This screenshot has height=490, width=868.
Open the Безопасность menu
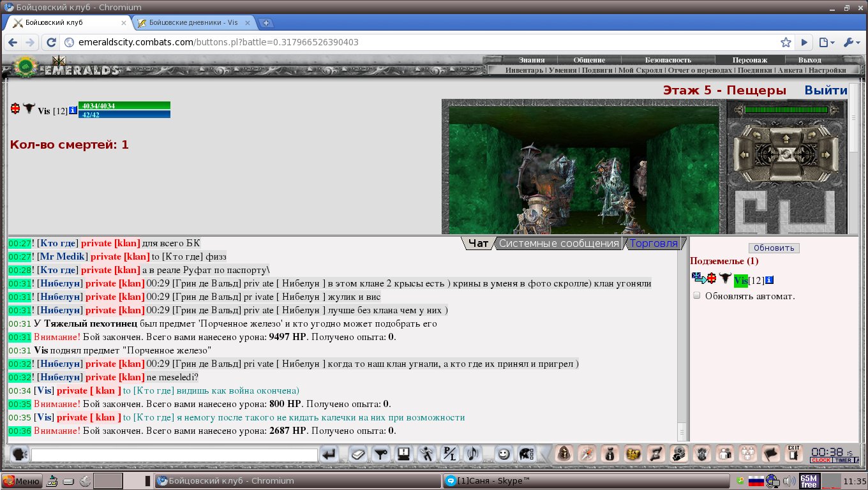(668, 60)
